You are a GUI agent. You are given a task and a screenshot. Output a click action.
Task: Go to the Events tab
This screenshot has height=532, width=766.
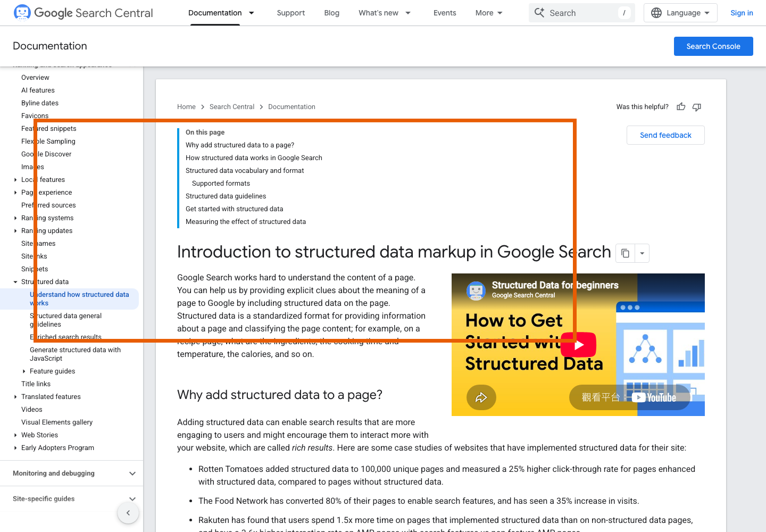point(445,13)
